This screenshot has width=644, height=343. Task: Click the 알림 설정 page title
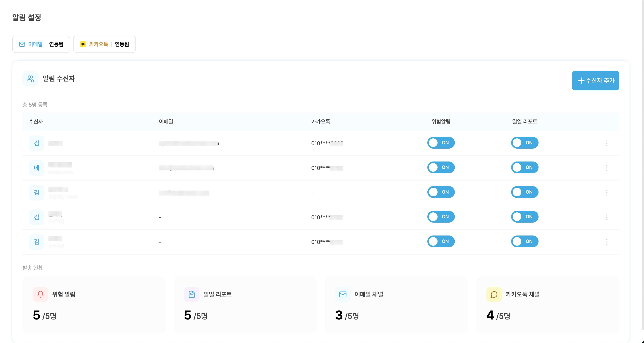point(27,18)
